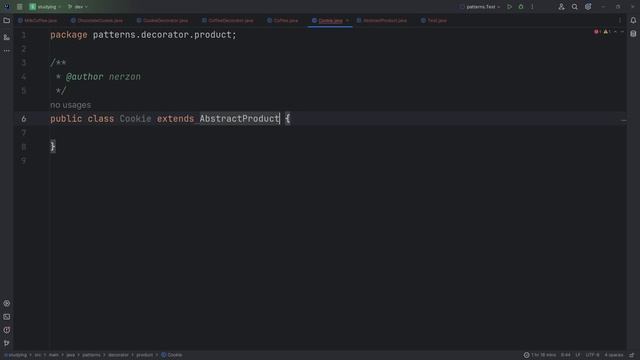
Task: Open the studying project dropdown
Action: tap(45, 7)
